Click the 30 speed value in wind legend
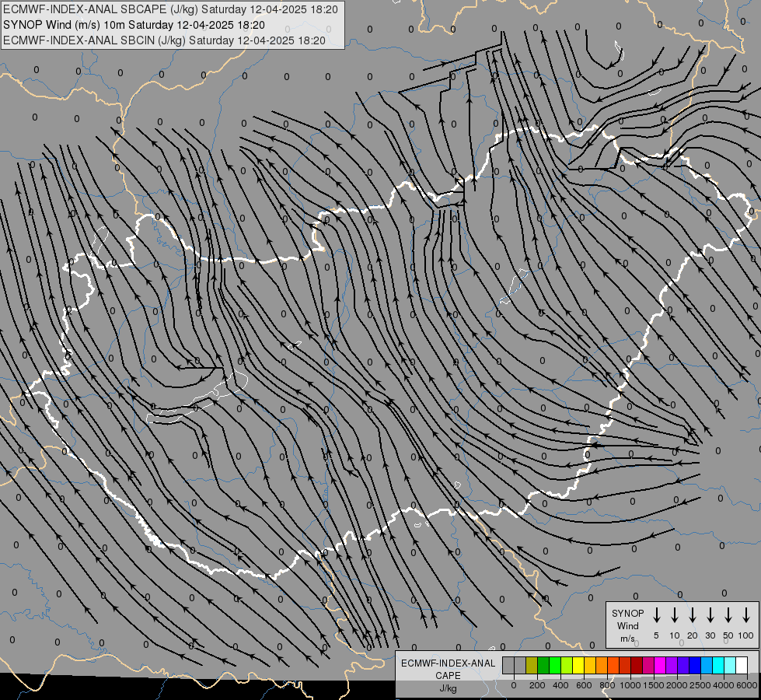The image size is (761, 700). click(710, 635)
